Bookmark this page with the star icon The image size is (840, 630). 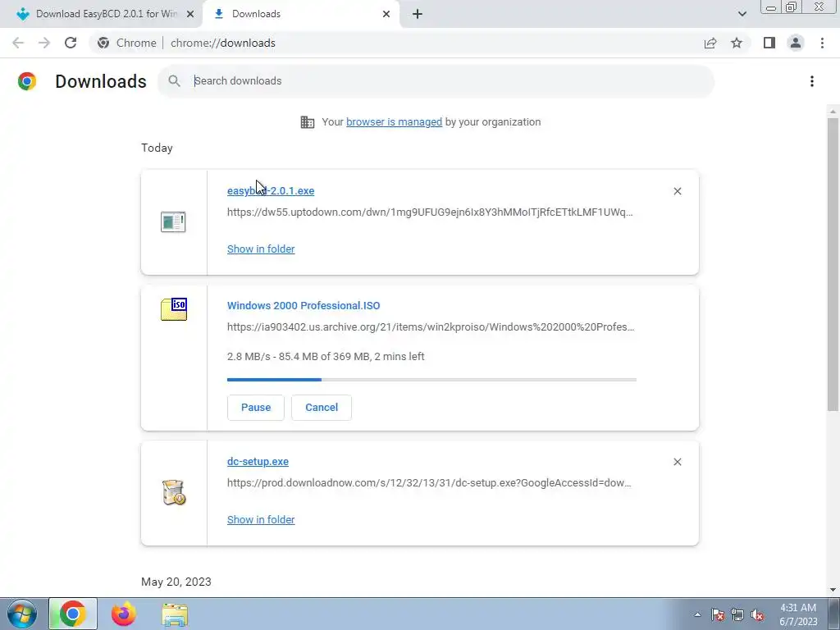pos(737,43)
